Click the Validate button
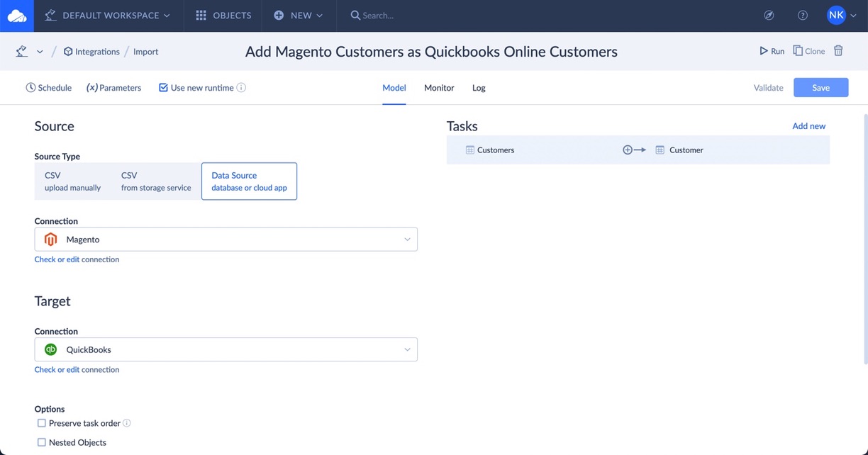The image size is (868, 455). [769, 88]
